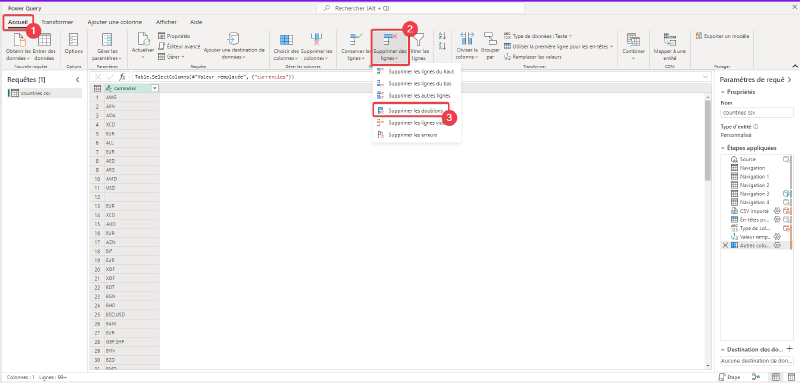Collapse the Propriétés section
The width and height of the screenshot is (800, 383).
pos(723,92)
